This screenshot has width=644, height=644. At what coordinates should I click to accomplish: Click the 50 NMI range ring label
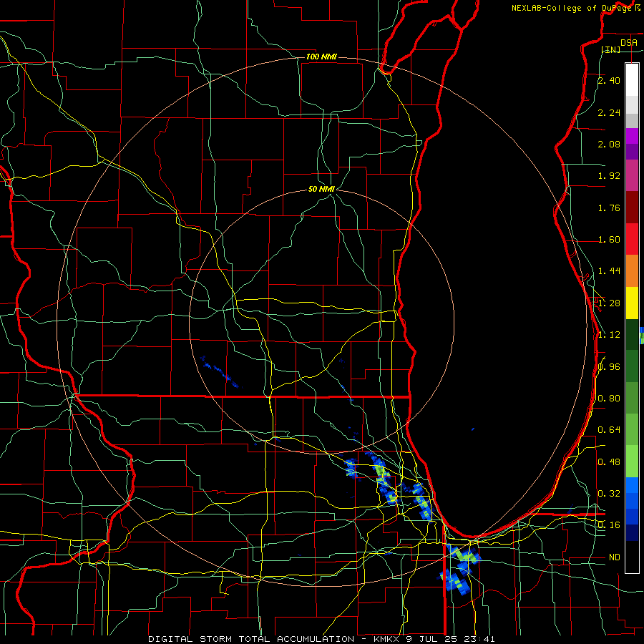[x=321, y=189]
